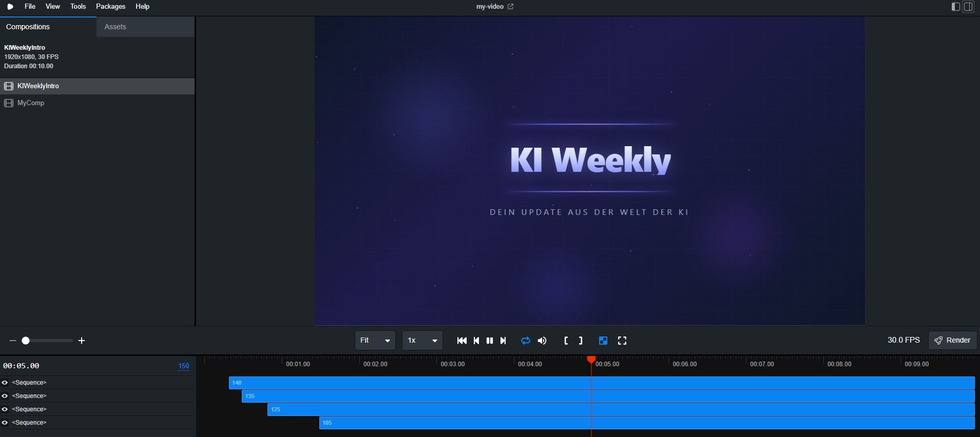Pause the video playback

[490, 341]
